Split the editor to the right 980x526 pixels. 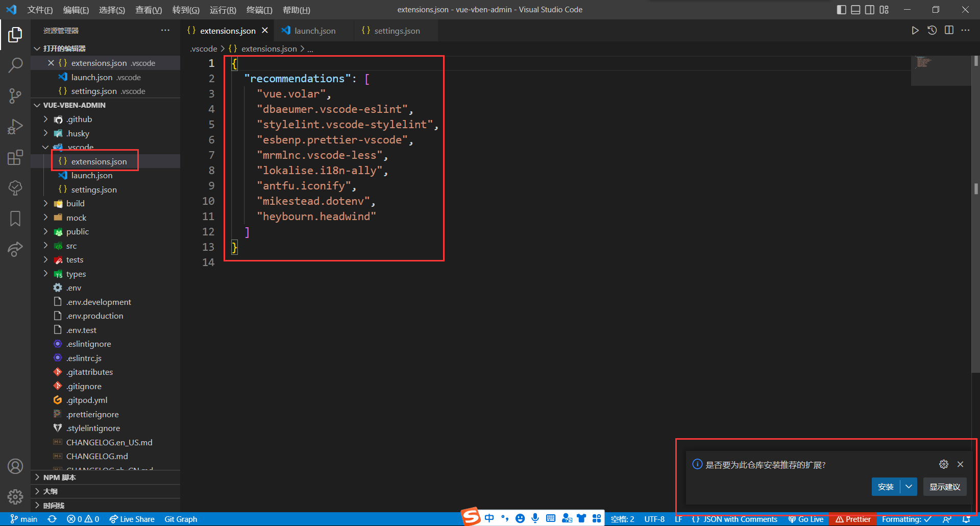pos(949,31)
